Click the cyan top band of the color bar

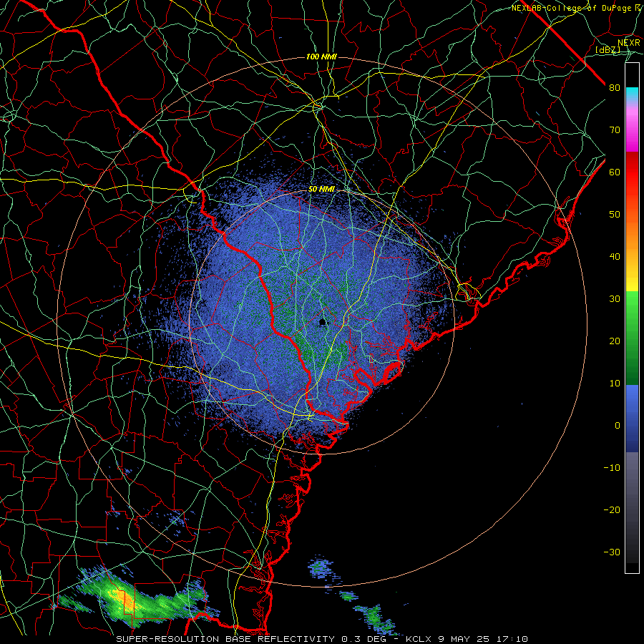pos(632,94)
